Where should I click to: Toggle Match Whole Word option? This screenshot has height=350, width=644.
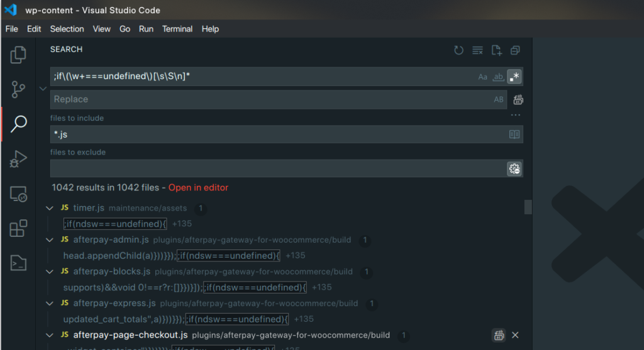498,77
